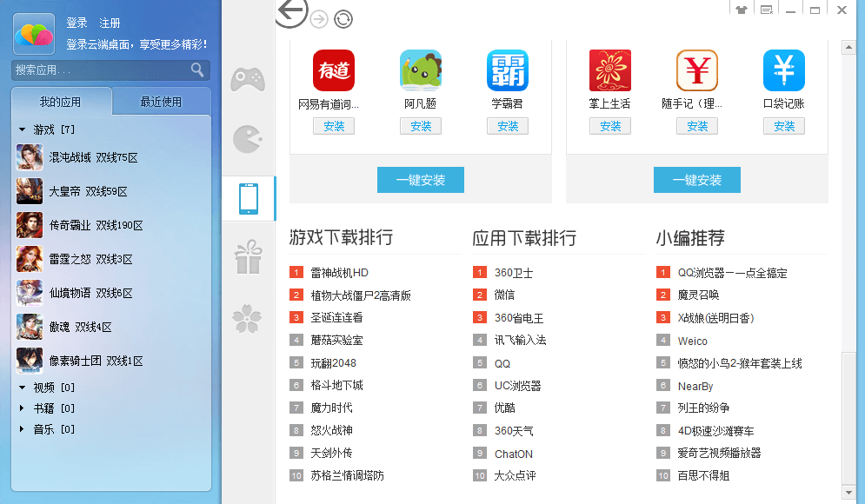Image resolution: width=865 pixels, height=504 pixels.
Task: Click the back navigation arrow
Action: pos(292,11)
